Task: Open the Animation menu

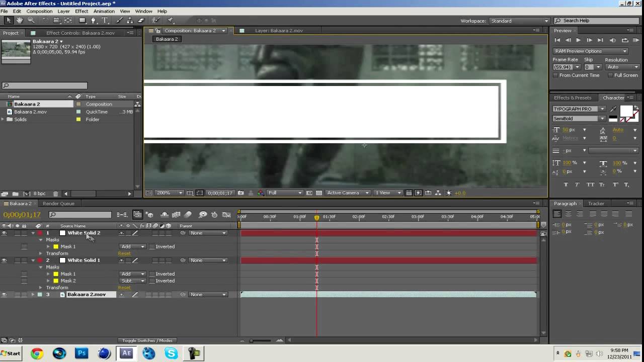Action: point(104,11)
